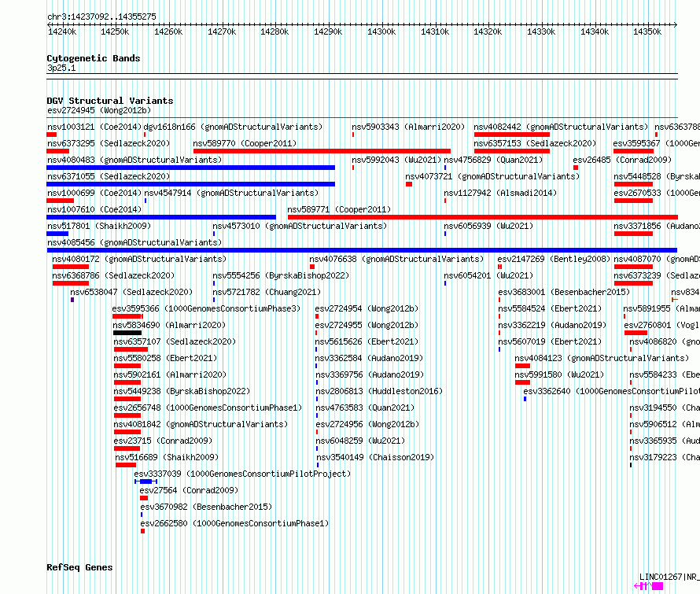Click the nsv4085456 long blue variant bar
700x594 pixels.
(x=362, y=250)
